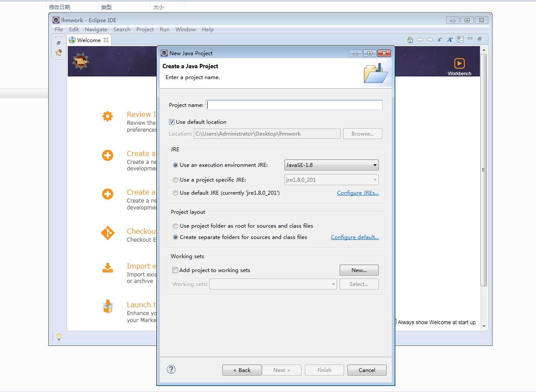The width and height of the screenshot is (536, 392).
Task: Open the Configure default layout link
Action: coord(355,237)
